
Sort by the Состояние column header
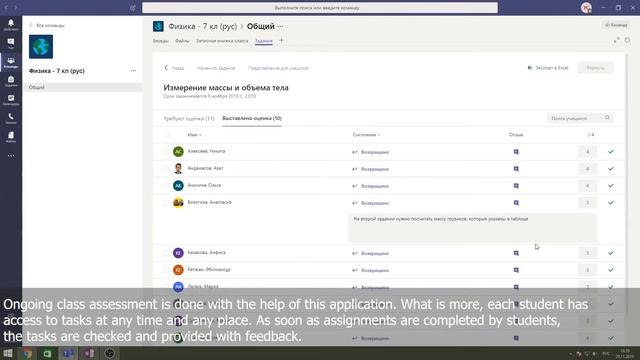tap(366, 135)
